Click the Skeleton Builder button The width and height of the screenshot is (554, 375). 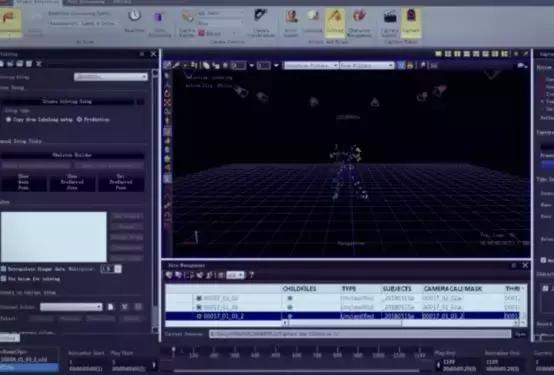coord(72,155)
